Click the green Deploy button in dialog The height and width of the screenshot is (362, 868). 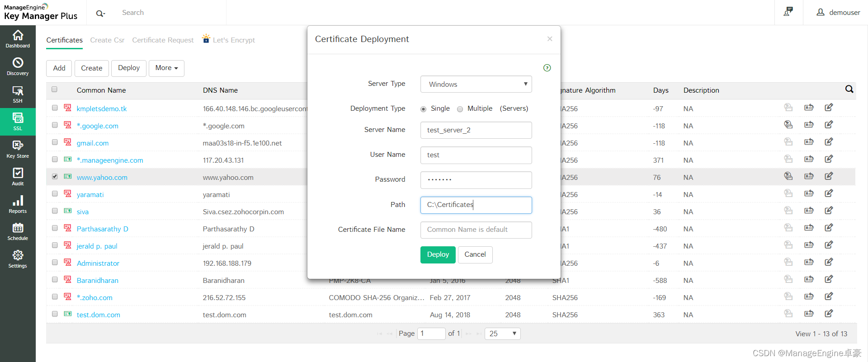pos(438,255)
